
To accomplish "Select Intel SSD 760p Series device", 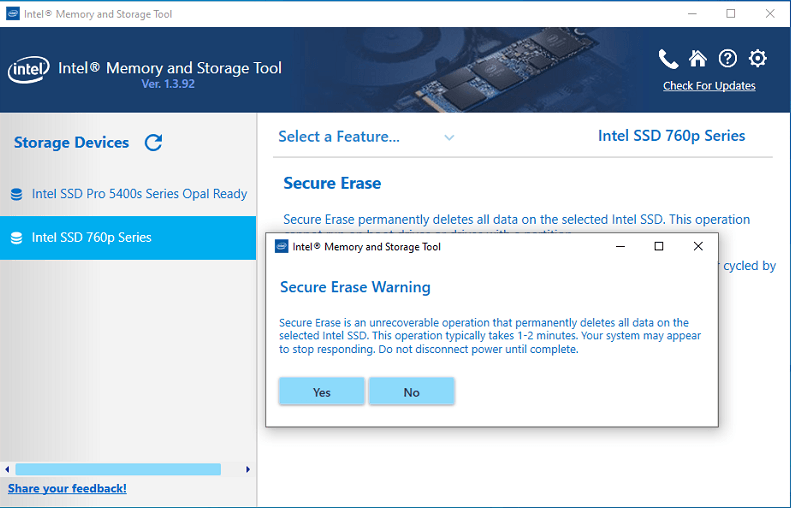I will [92, 238].
